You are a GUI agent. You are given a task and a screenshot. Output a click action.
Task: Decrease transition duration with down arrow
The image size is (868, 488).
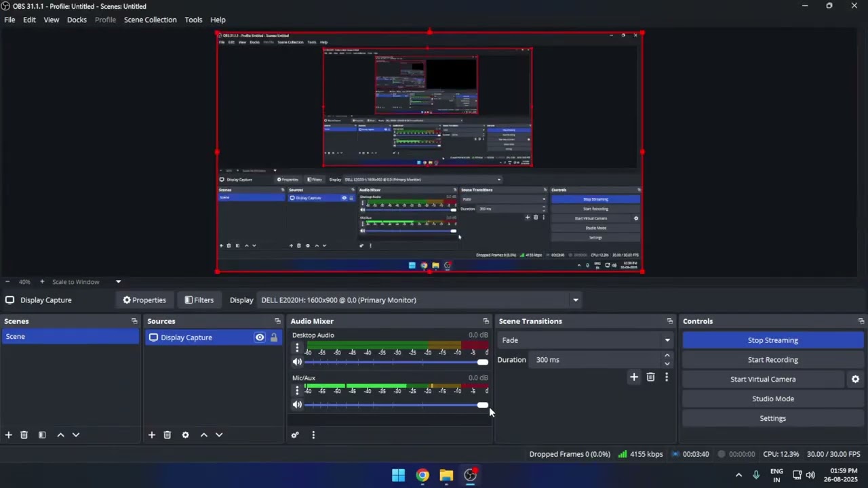(667, 363)
